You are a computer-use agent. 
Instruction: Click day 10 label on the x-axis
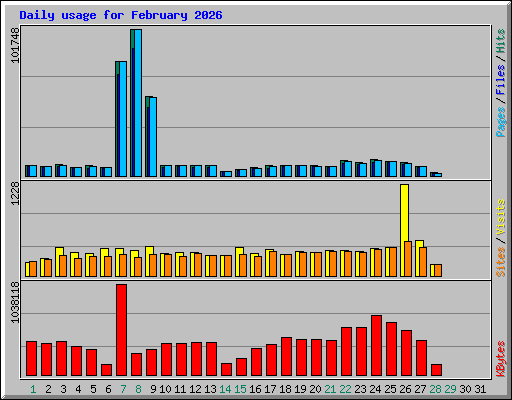click(x=165, y=389)
